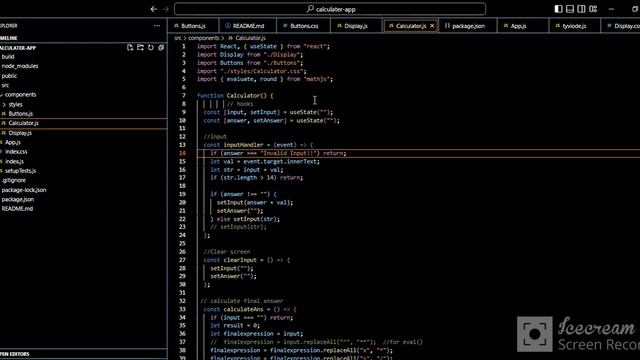Switch to Display.js tab

[356, 26]
